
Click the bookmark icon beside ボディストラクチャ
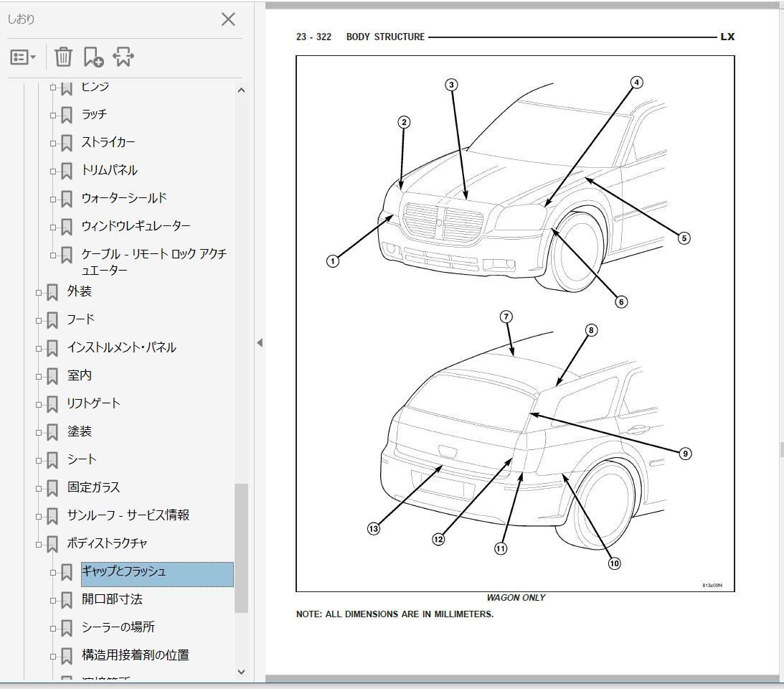(52, 545)
